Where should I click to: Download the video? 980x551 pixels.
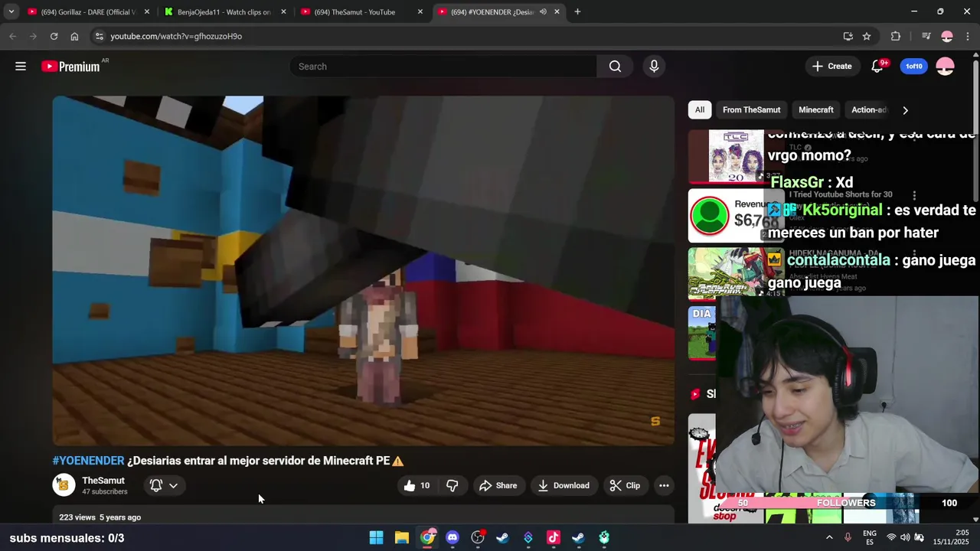pos(563,485)
